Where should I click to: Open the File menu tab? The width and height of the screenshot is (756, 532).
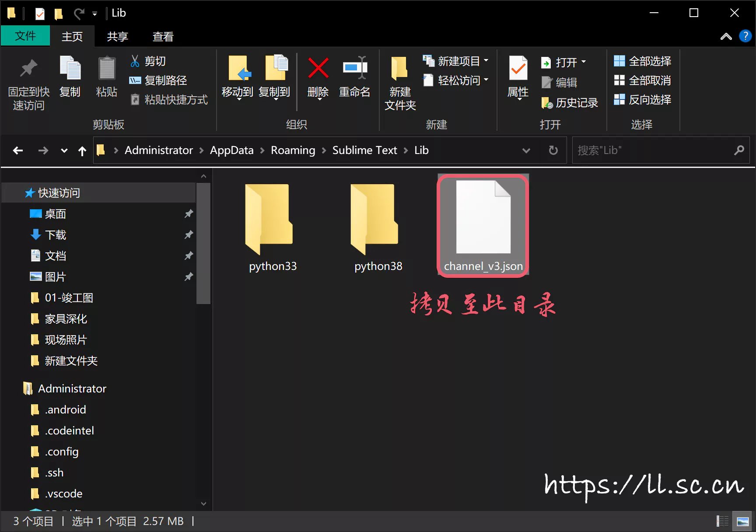tap(25, 36)
